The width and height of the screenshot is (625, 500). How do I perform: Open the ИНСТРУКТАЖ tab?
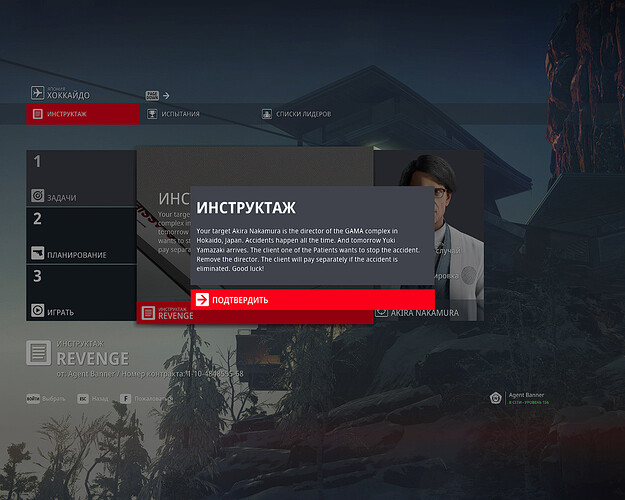(83, 114)
